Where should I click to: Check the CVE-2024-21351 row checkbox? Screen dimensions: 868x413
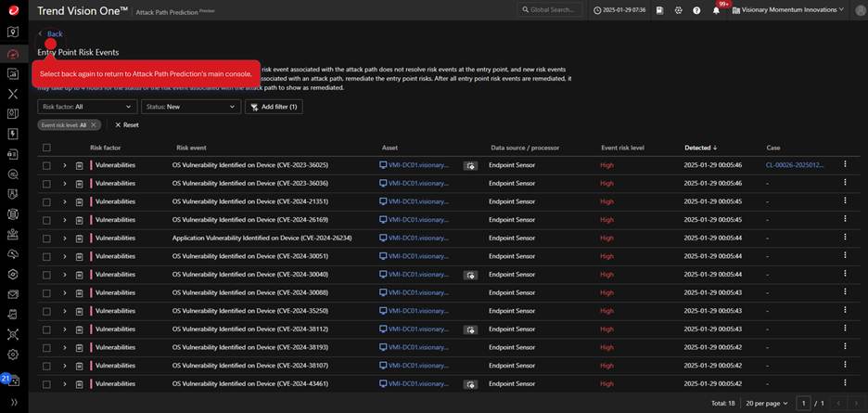(x=46, y=201)
